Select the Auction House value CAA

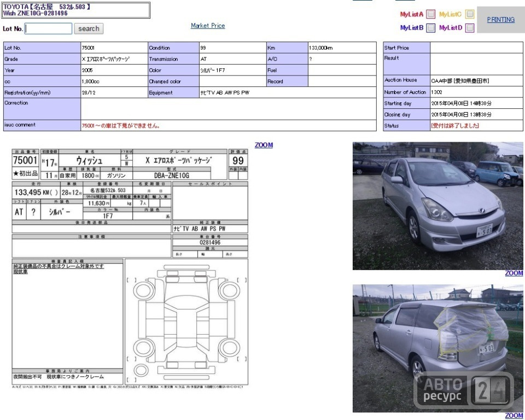[460, 81]
